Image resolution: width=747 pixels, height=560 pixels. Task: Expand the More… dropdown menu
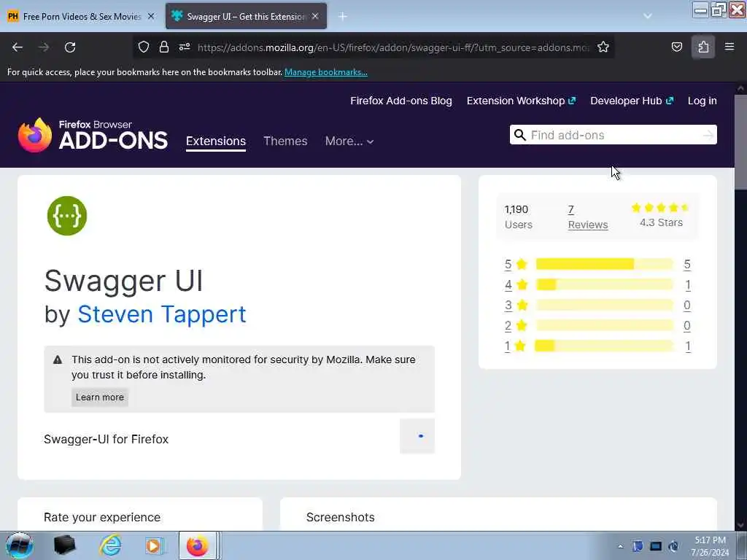click(349, 141)
